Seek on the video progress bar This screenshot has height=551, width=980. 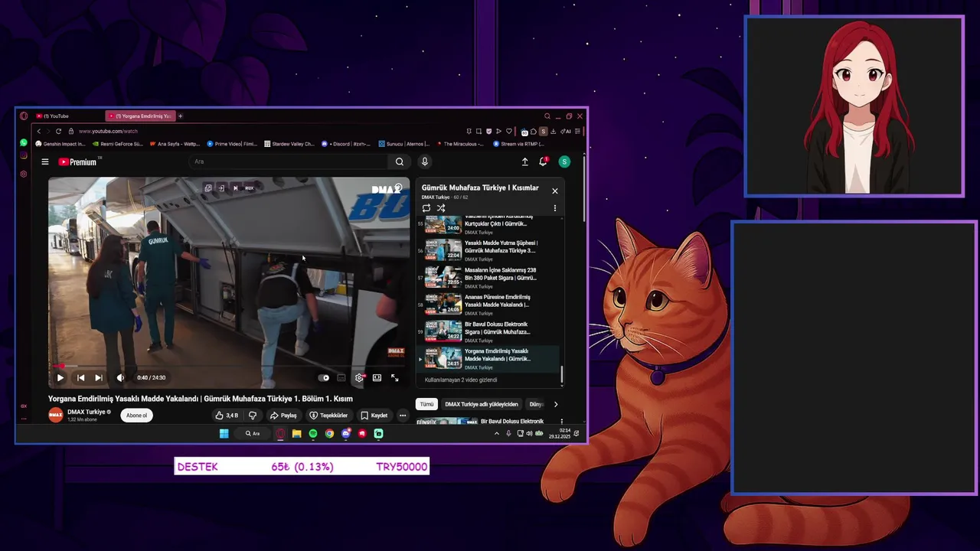point(229,367)
